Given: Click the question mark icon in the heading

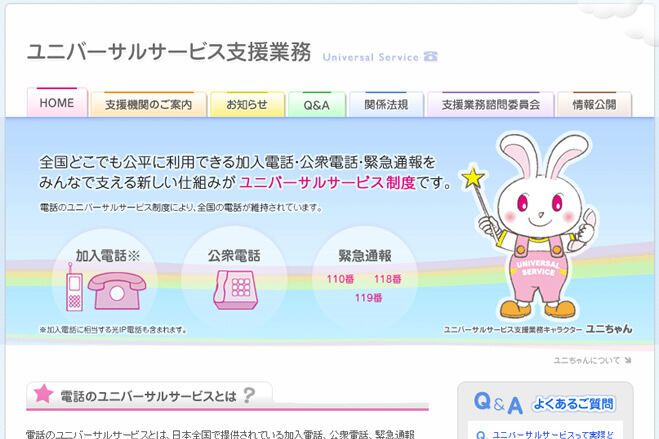Looking at the screenshot, I should click(x=249, y=395).
